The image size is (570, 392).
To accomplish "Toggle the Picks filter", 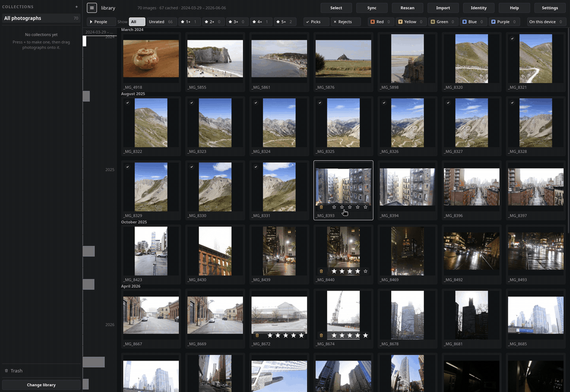I will [x=316, y=22].
